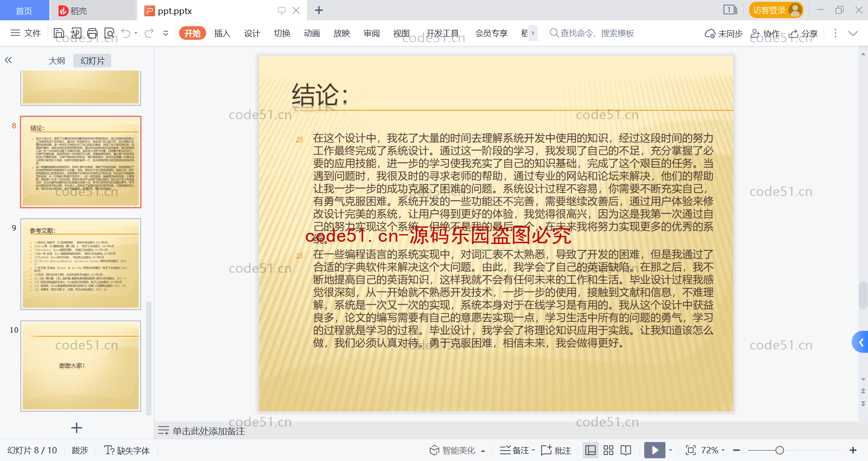Click the print icon
The height and width of the screenshot is (461, 868).
coord(93,33)
